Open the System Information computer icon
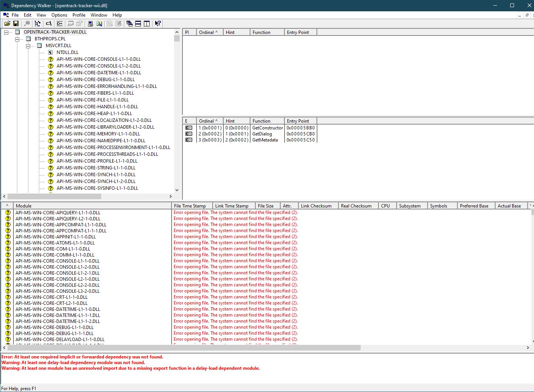 click(90, 23)
